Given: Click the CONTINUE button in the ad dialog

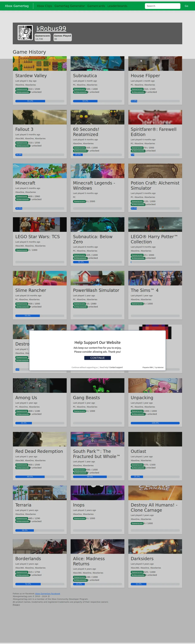Looking at the screenshot, I should 97,358.
